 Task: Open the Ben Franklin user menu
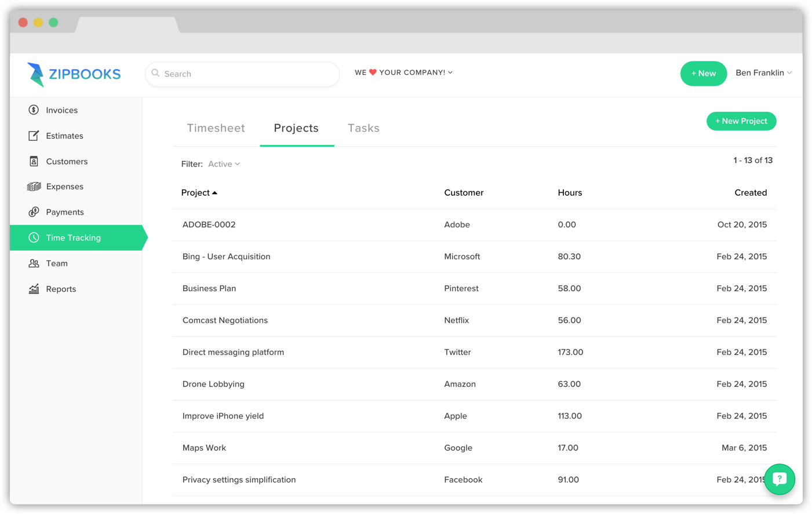click(763, 73)
